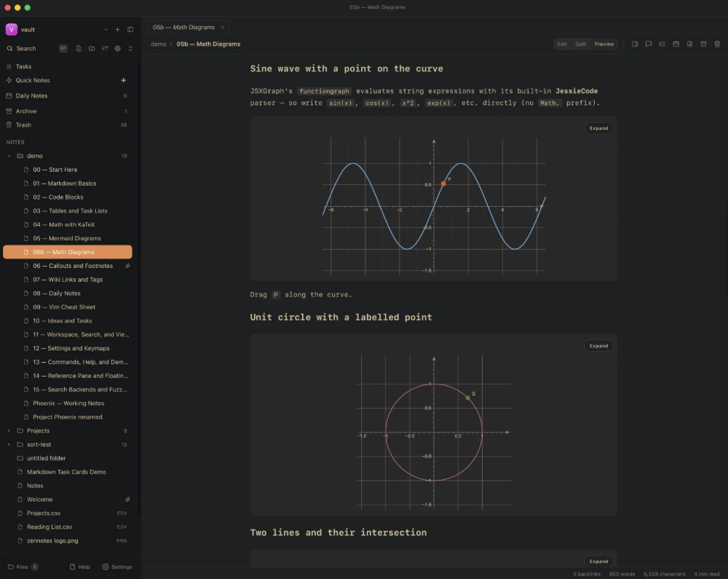Open the comments bubble icon
Viewport: 728px width, 579px height.
(649, 44)
